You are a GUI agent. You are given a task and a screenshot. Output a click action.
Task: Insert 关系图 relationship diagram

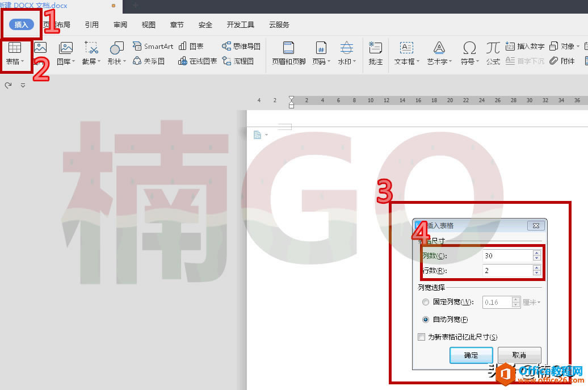coord(149,61)
